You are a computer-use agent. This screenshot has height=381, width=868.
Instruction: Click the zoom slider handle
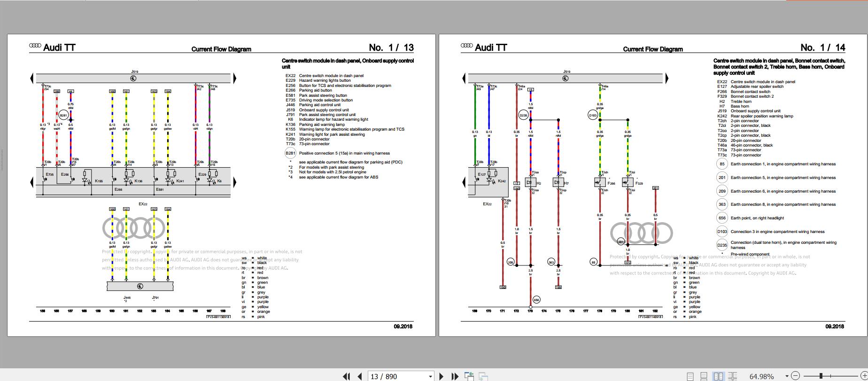821,376
